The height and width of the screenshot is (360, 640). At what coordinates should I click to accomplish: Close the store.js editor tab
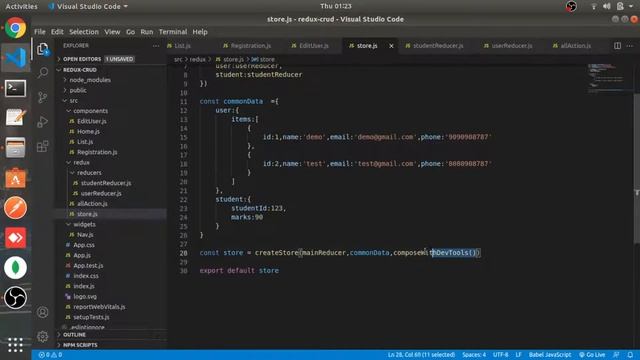coord(391,46)
